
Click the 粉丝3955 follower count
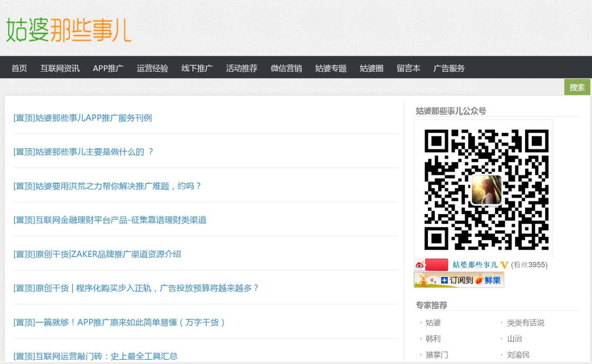coord(529,265)
